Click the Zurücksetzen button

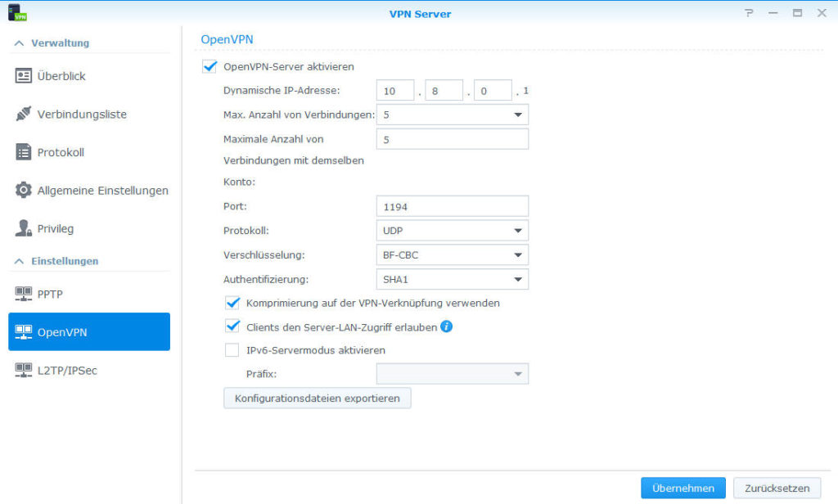[777, 488]
